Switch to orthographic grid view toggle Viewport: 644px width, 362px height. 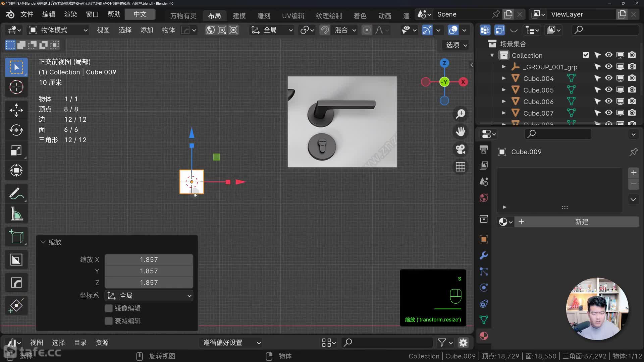pyautogui.click(x=461, y=167)
